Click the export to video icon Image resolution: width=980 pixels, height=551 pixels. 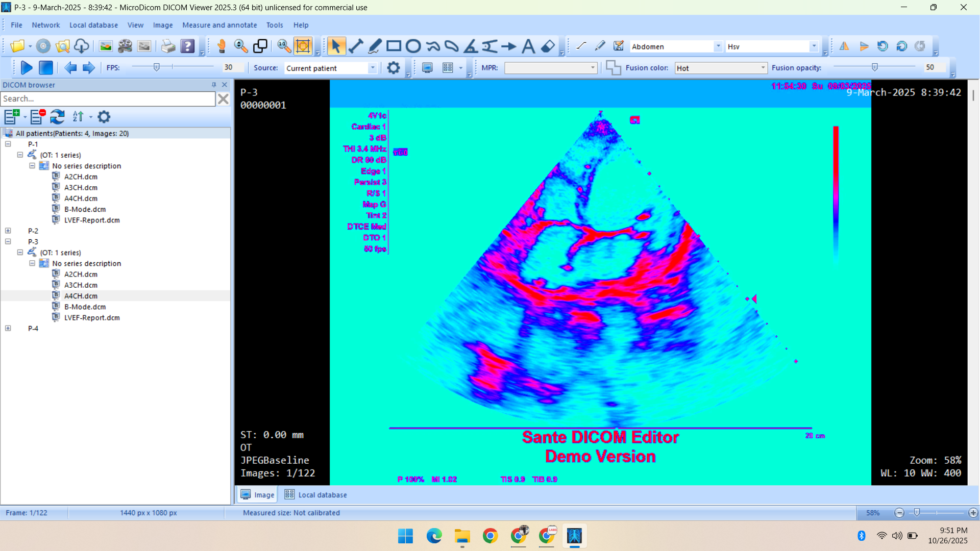pyautogui.click(x=125, y=46)
